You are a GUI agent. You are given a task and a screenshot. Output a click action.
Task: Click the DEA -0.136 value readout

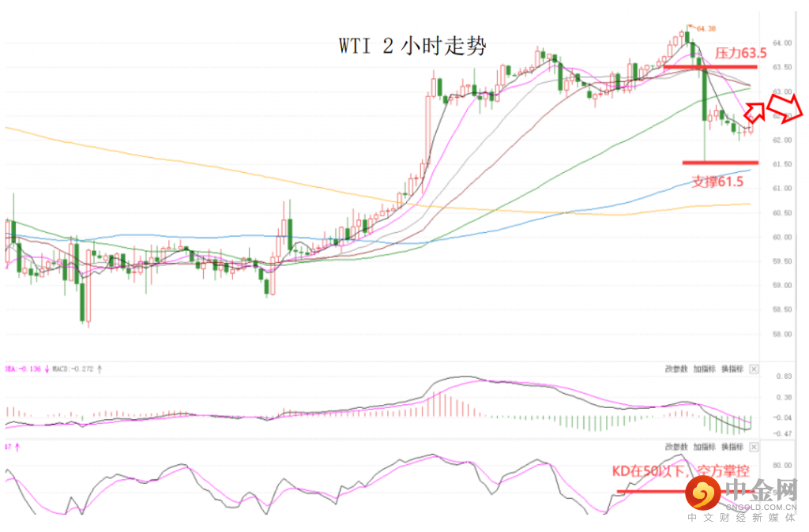23,369
